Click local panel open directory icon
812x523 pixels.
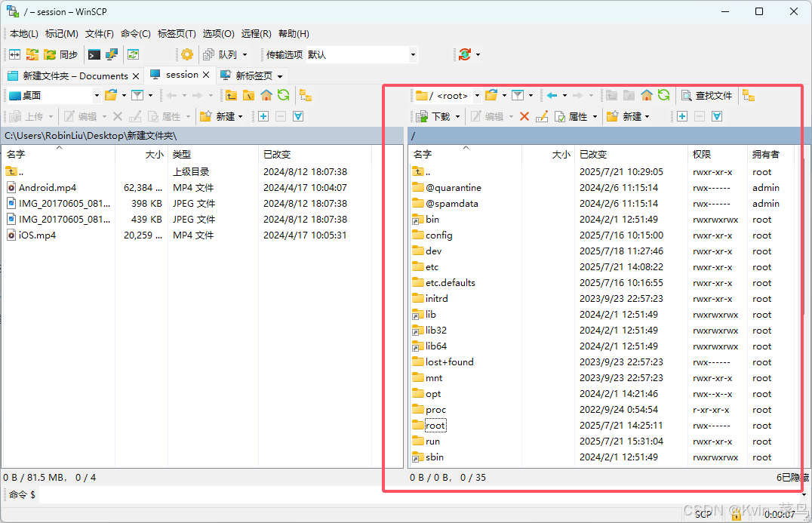111,95
